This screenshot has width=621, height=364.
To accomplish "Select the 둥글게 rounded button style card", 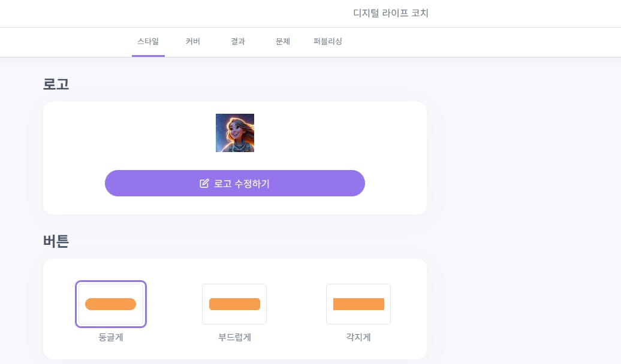I will (111, 304).
